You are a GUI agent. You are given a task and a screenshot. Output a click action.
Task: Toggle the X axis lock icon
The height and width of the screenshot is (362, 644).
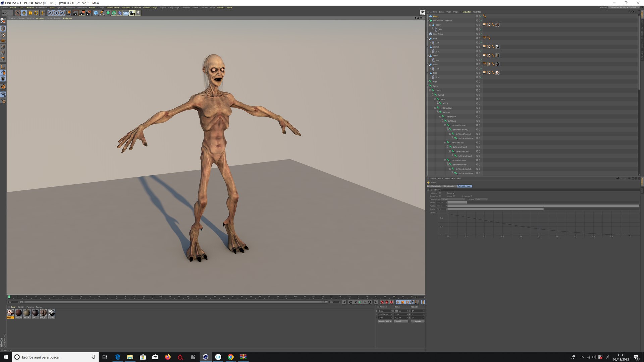(50, 13)
